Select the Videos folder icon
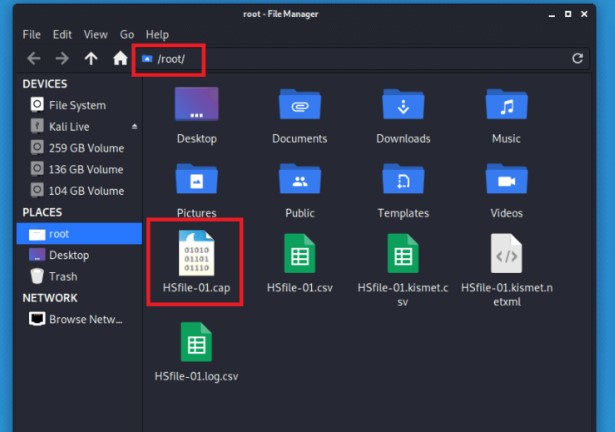Image resolution: width=615 pixels, height=432 pixels. 506,179
